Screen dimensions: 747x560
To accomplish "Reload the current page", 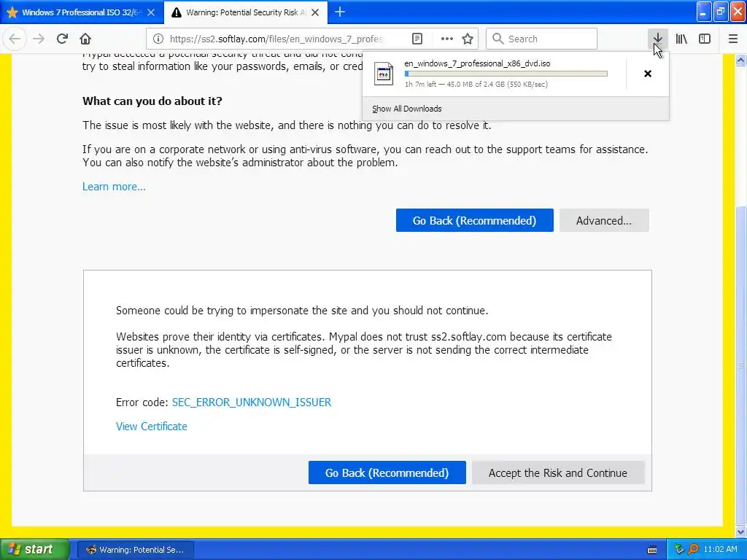I will click(62, 39).
